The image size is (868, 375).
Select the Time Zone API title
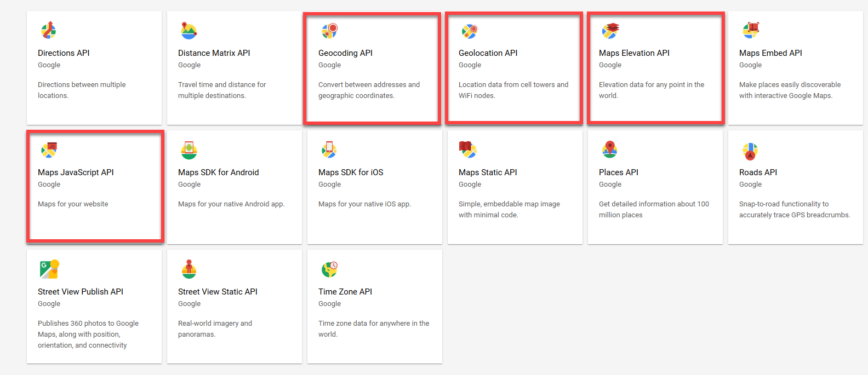tap(345, 292)
